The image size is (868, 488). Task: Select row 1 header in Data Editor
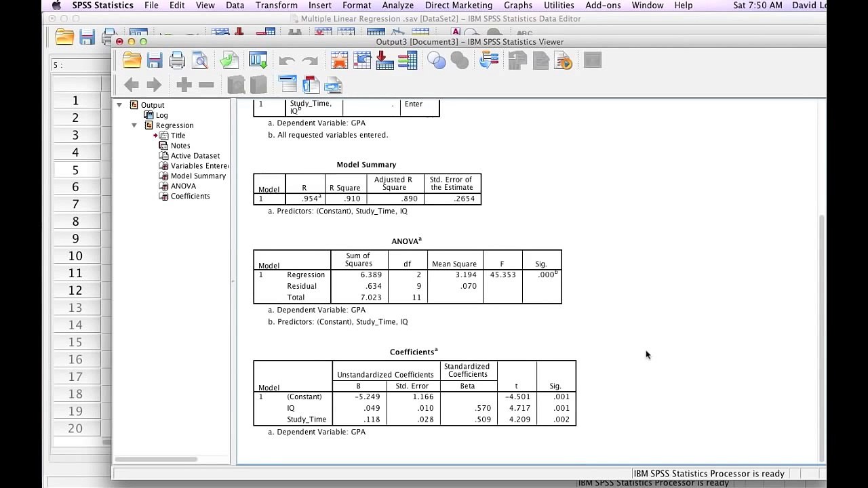75,101
